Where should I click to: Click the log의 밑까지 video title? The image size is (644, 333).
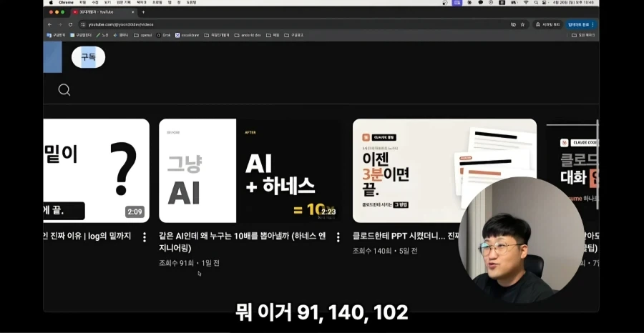87,237
